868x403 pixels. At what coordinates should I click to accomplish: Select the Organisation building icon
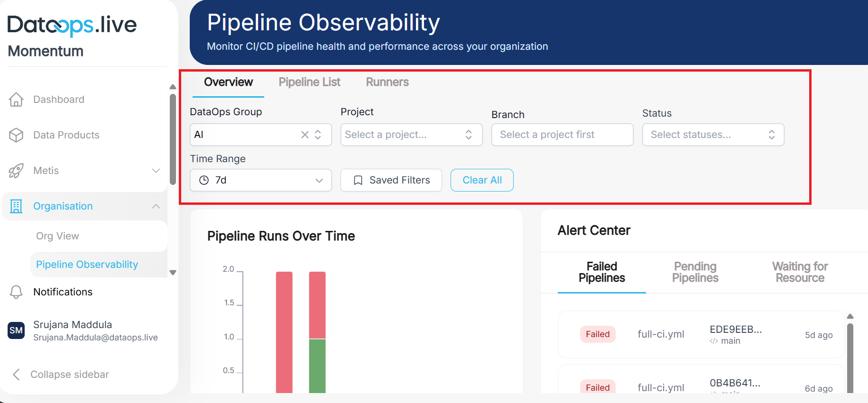16,206
